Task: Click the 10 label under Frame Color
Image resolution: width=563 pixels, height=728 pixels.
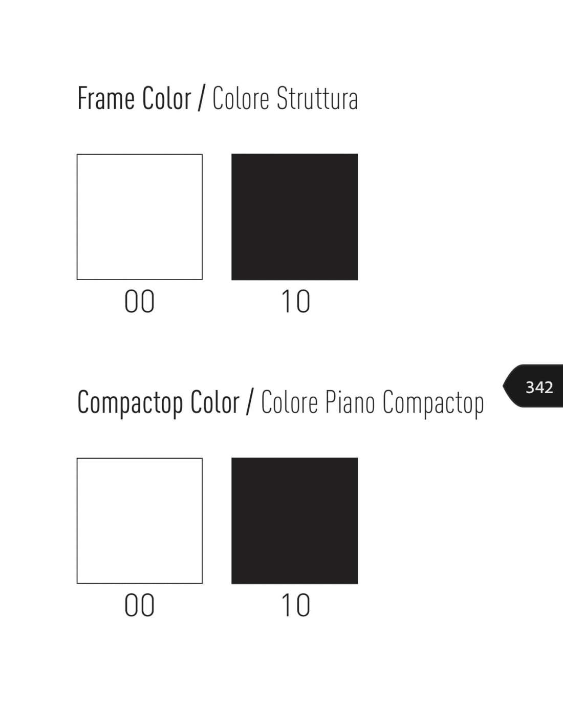Action: (296, 302)
